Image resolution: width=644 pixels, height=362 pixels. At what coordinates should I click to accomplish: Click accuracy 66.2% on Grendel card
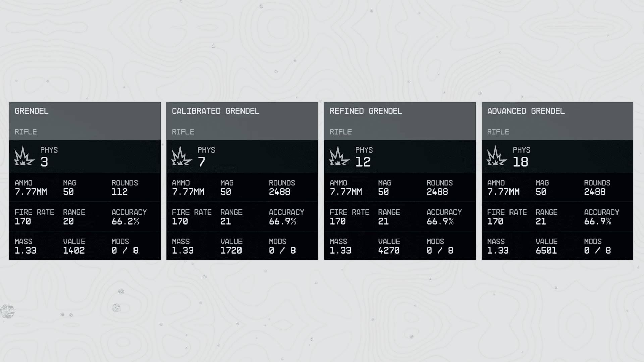125,221
